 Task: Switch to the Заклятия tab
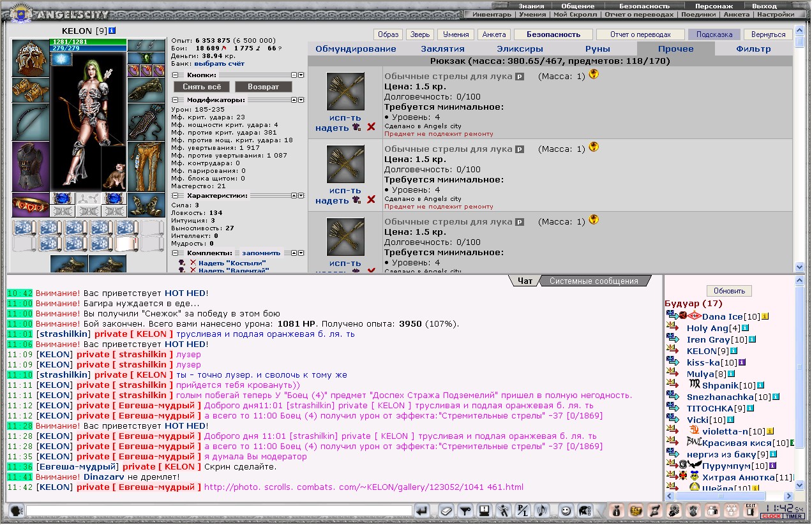tap(442, 49)
